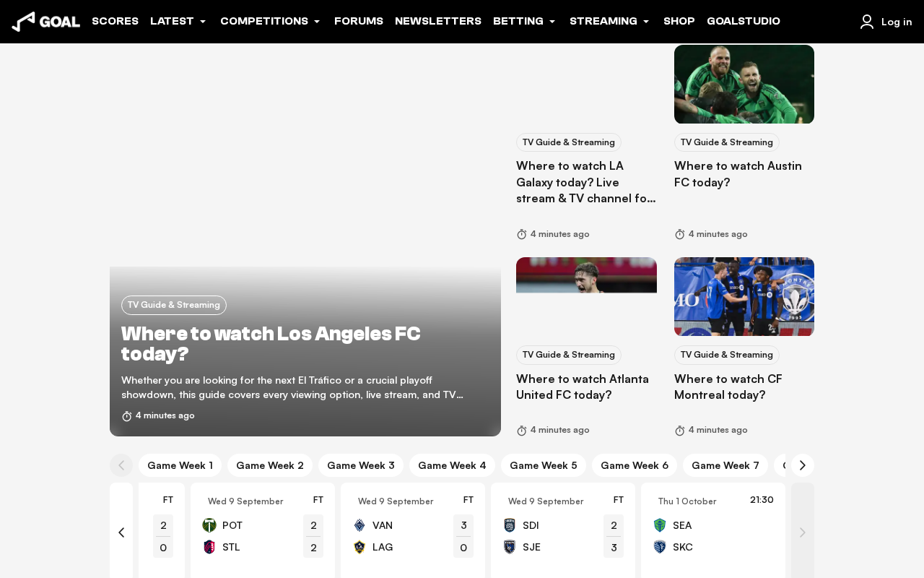Open the SEA vs SKC match card

(713, 530)
